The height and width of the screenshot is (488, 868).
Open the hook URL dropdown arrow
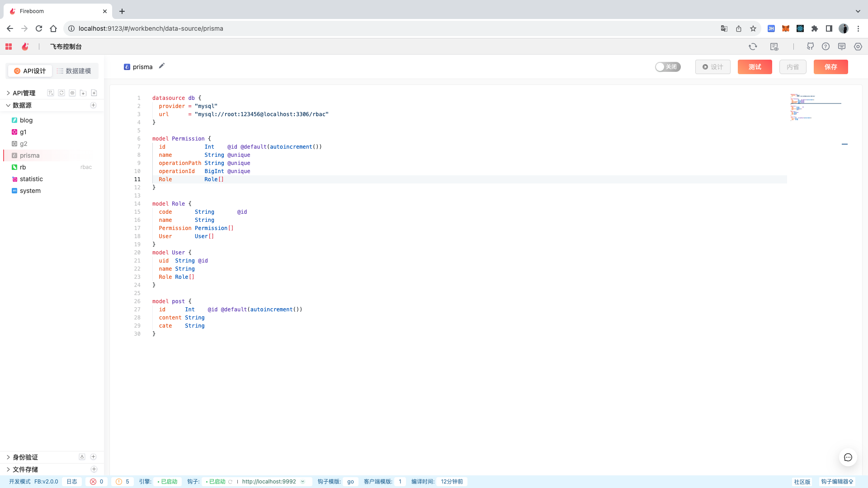pos(303,482)
